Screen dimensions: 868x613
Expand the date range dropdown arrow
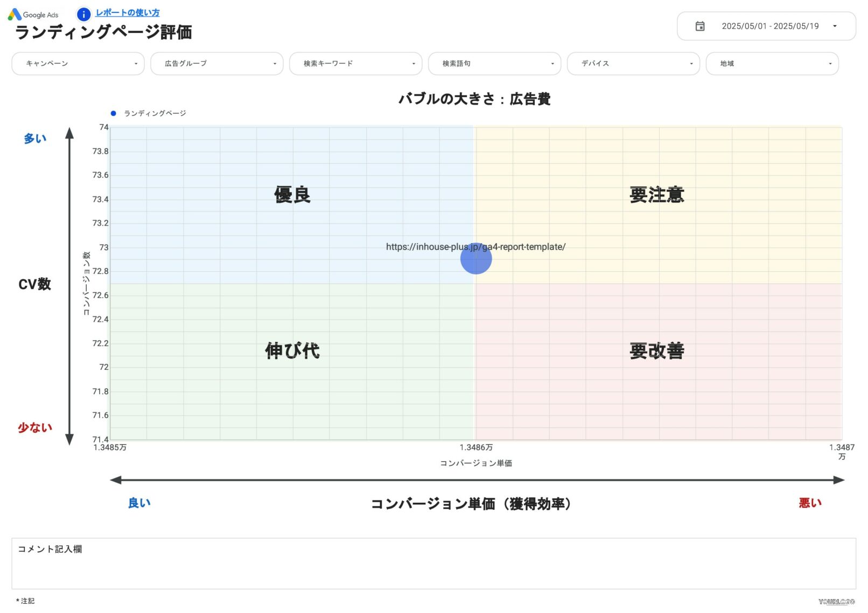(x=835, y=26)
